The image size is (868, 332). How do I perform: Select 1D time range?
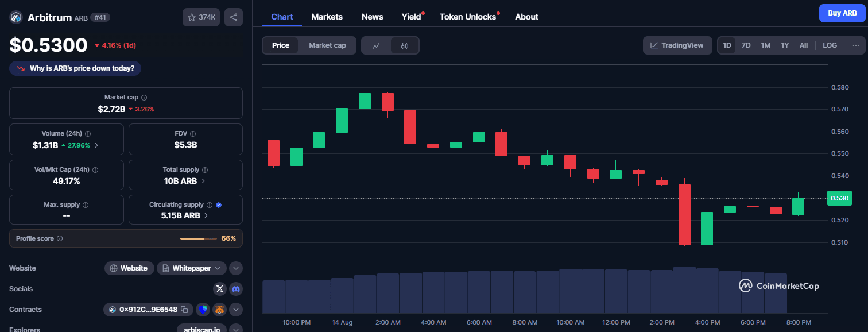727,45
